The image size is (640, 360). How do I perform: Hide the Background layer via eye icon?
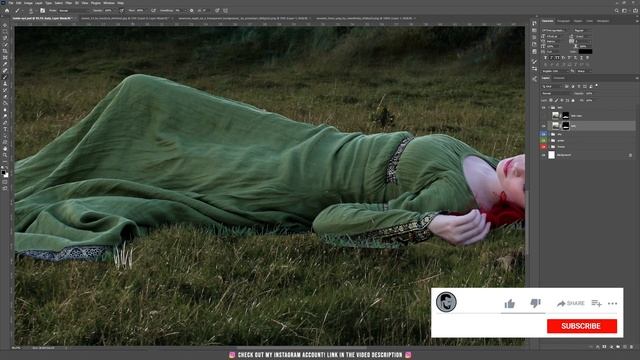click(x=544, y=155)
